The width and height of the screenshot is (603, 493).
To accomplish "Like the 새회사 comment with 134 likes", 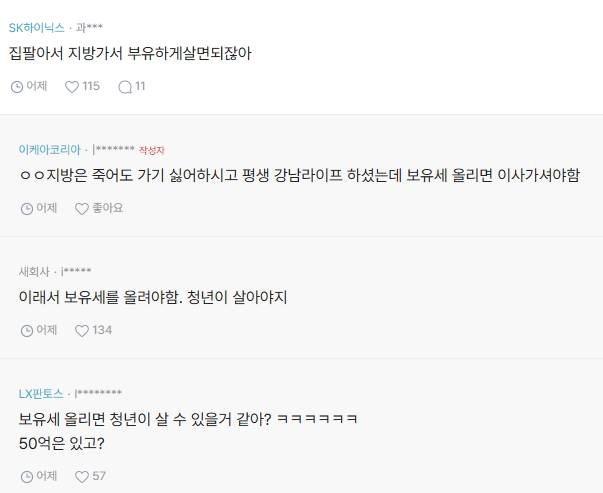I will pyautogui.click(x=82, y=330).
